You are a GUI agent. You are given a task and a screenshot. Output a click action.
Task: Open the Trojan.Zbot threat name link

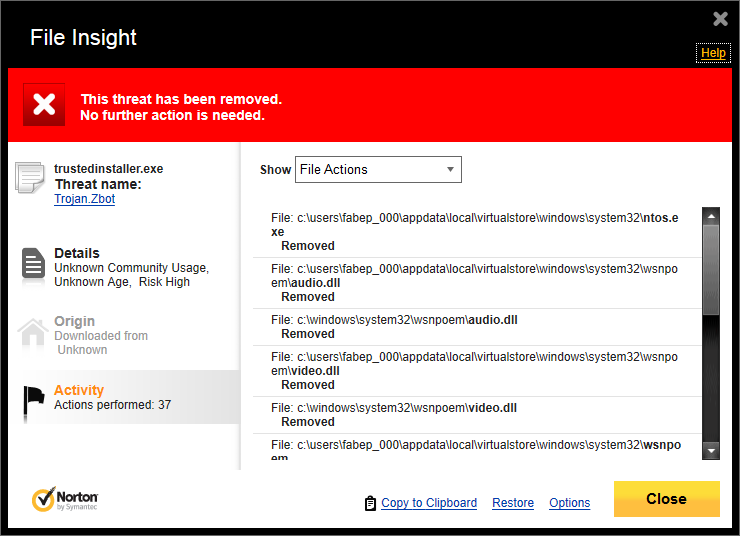(x=85, y=199)
